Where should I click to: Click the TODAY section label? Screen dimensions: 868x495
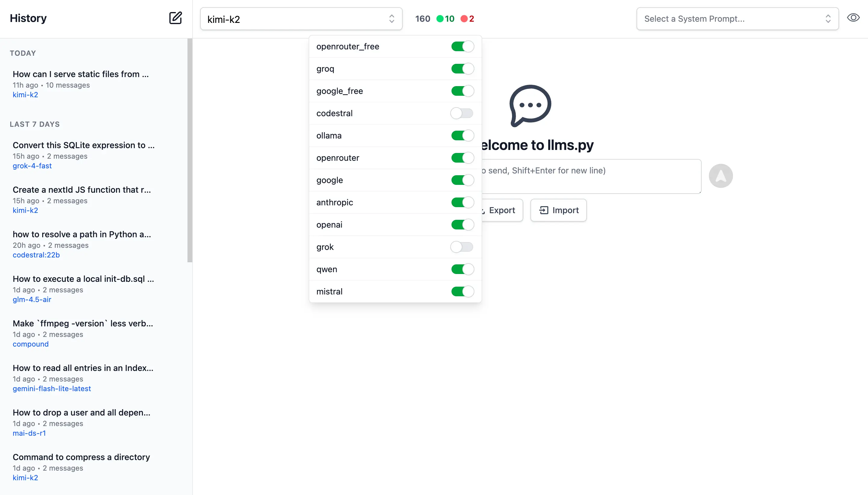click(23, 53)
